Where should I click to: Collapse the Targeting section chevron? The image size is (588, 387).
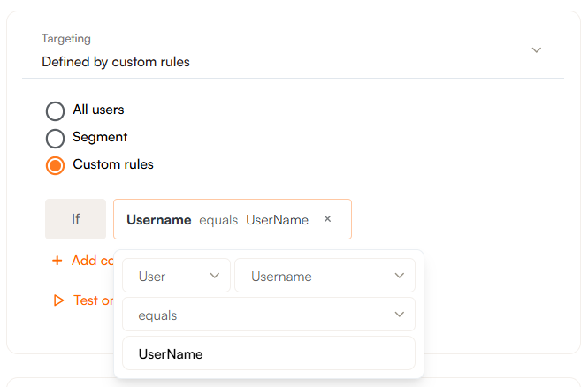point(536,50)
